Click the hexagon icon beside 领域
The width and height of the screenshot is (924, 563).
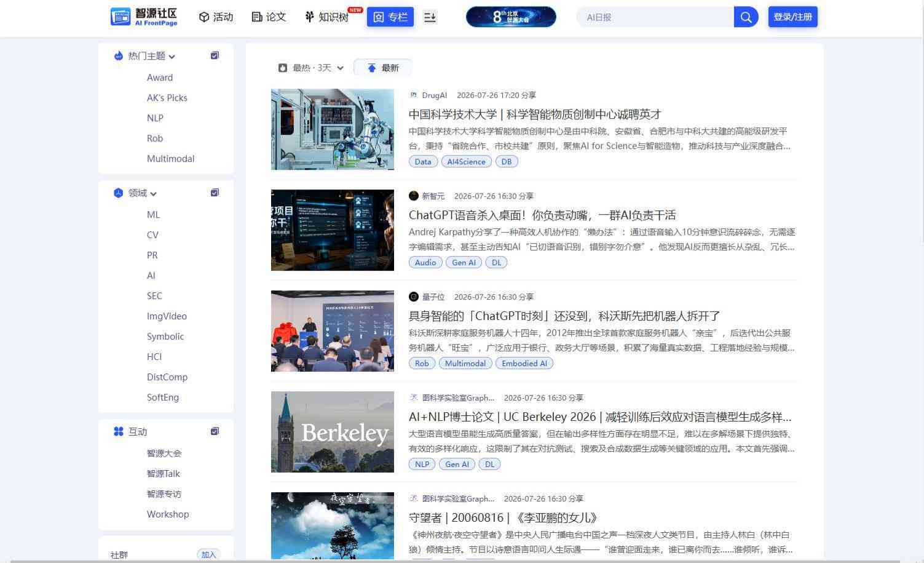(119, 193)
